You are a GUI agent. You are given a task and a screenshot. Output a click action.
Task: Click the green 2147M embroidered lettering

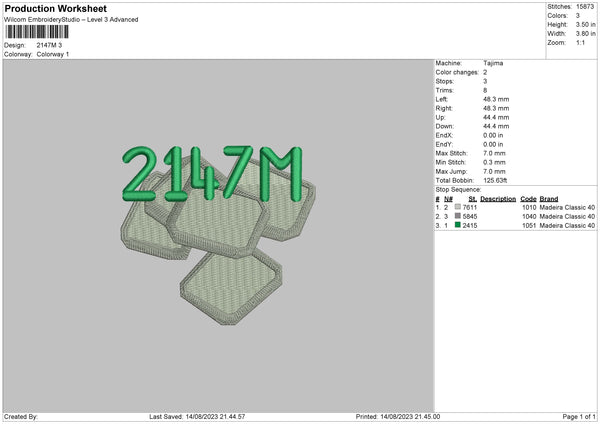(213, 173)
